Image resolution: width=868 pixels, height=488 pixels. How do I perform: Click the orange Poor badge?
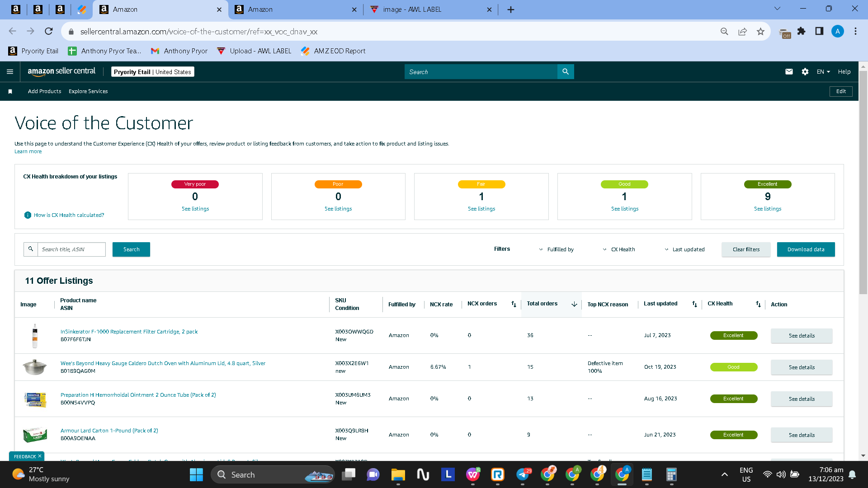coord(338,184)
